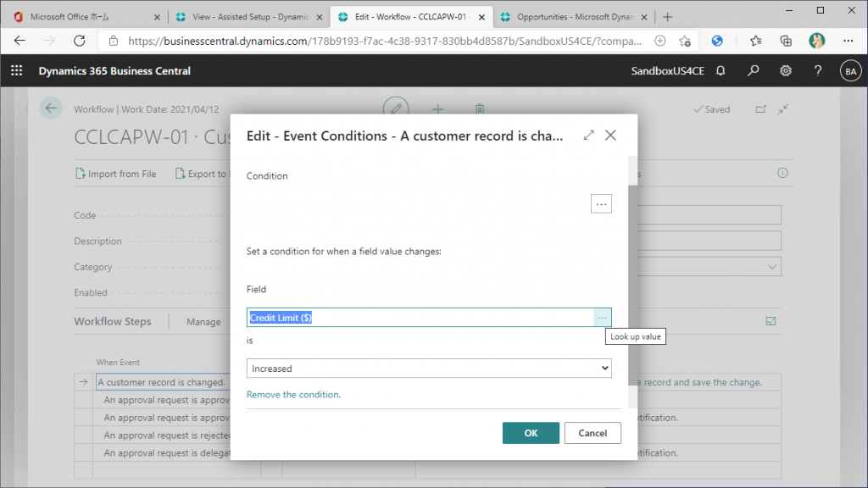Add this page to browser favorites
868x488 pixels.
685,41
